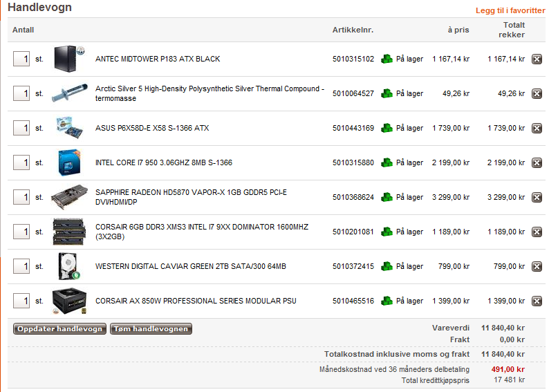Edit quantity field for ANTEC MIDTOWER
The width and height of the screenshot is (549, 392).
click(x=21, y=59)
